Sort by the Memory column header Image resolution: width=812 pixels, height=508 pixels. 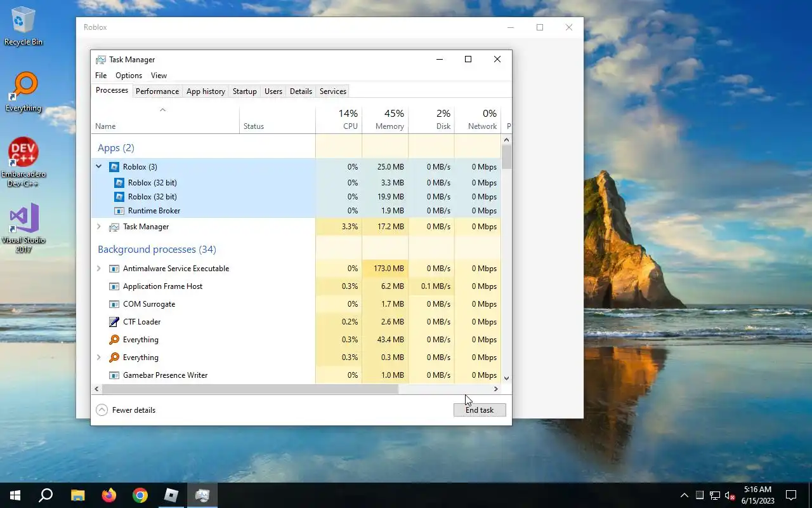385,119
